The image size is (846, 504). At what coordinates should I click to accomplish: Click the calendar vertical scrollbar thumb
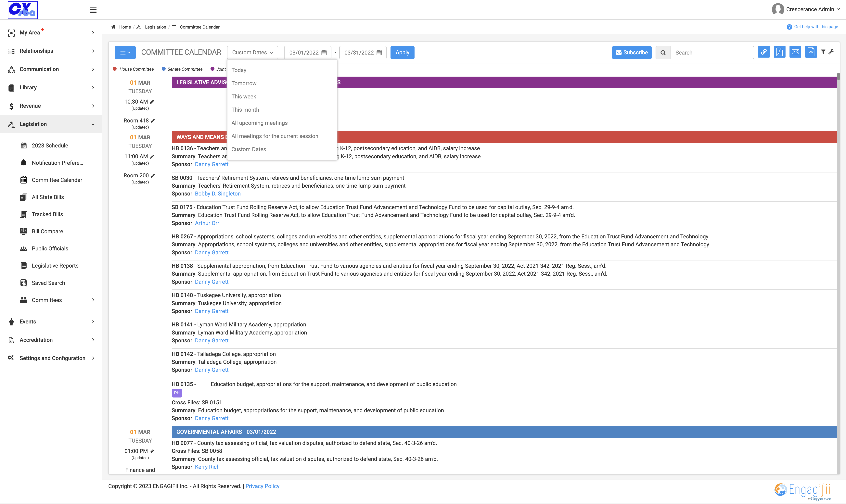[x=838, y=76]
